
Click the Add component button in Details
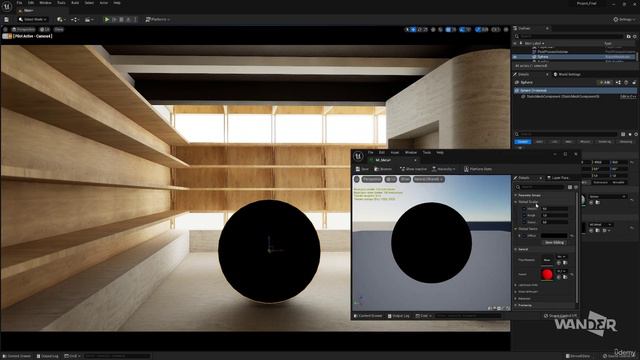tap(605, 82)
